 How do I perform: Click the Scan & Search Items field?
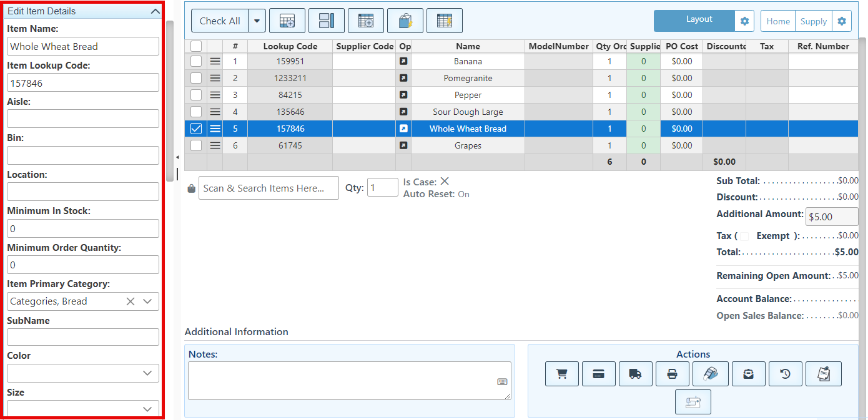269,188
